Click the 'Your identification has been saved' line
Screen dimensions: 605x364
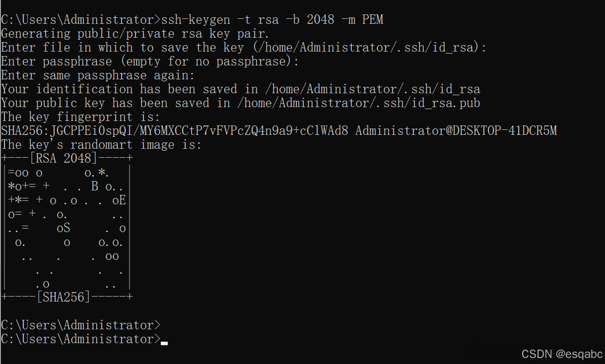(241, 89)
